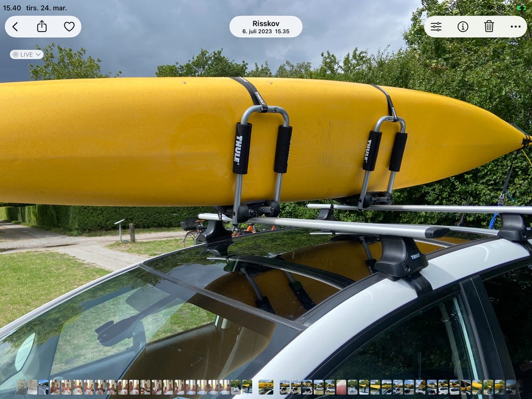Delete the photo using the trash icon

[489, 27]
